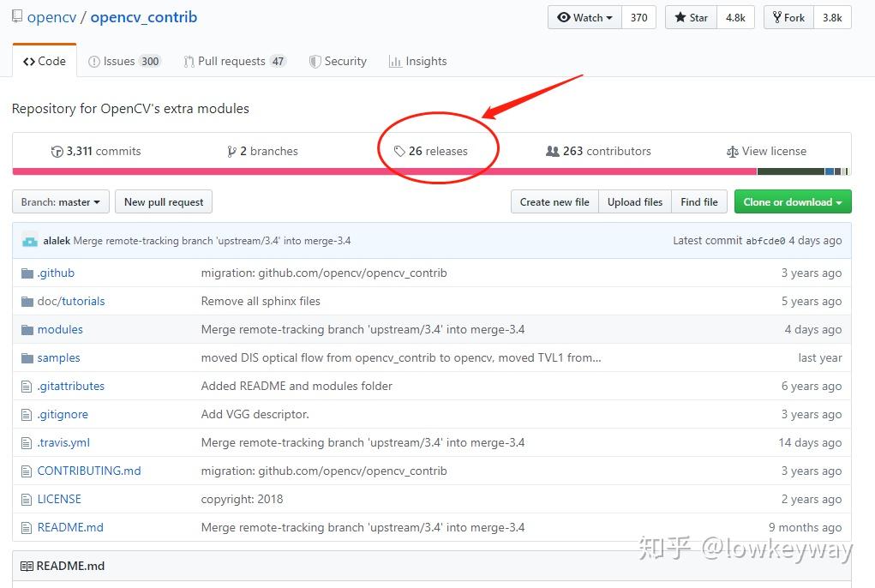
Task: Click the branch icon beside 2 branches
Action: point(232,151)
